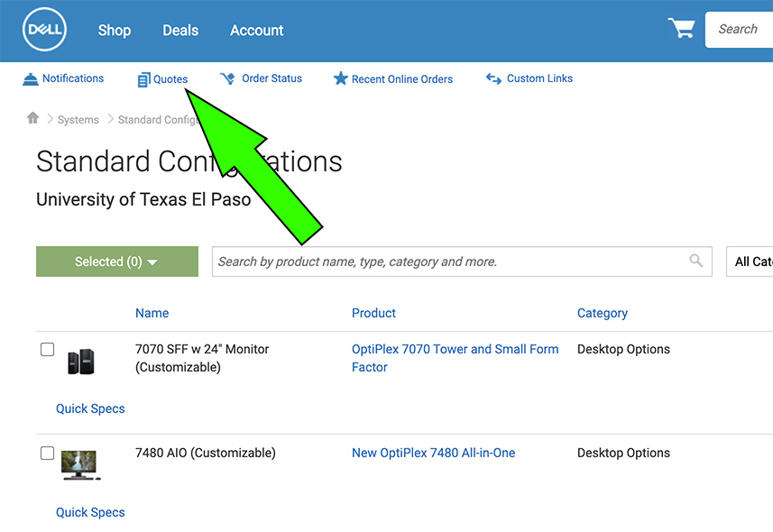
Task: Go to the home breadcrumb icon
Action: point(33,118)
